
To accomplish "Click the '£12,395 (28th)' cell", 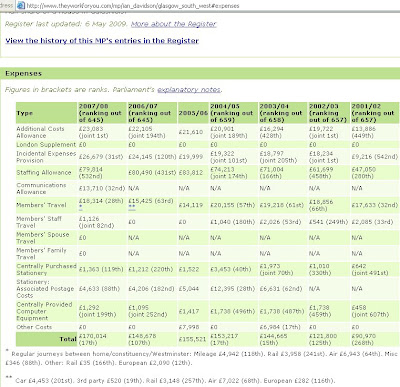I will (233, 289).
